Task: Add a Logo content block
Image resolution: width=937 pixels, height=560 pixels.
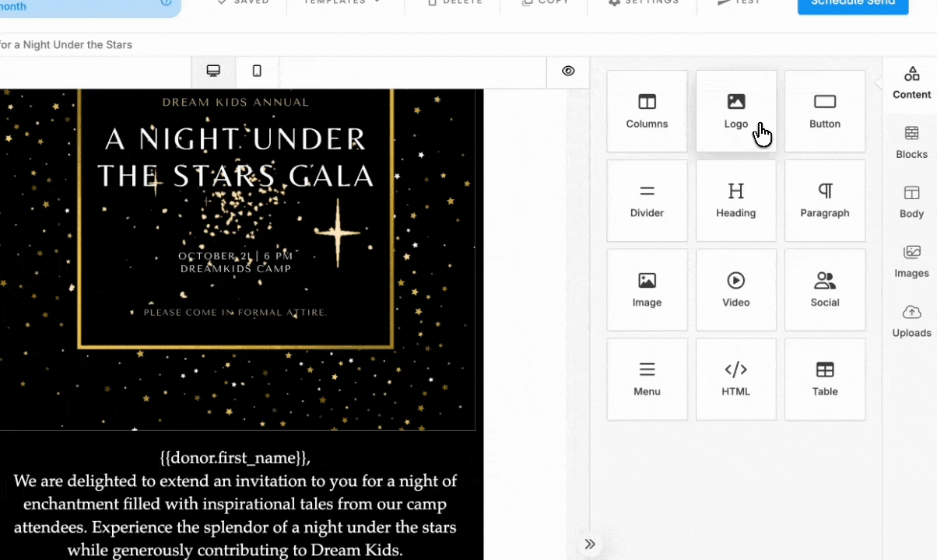Action: coord(735,111)
